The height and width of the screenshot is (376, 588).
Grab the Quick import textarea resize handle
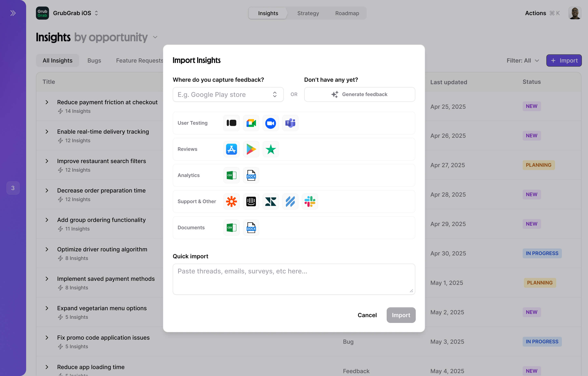(x=411, y=291)
